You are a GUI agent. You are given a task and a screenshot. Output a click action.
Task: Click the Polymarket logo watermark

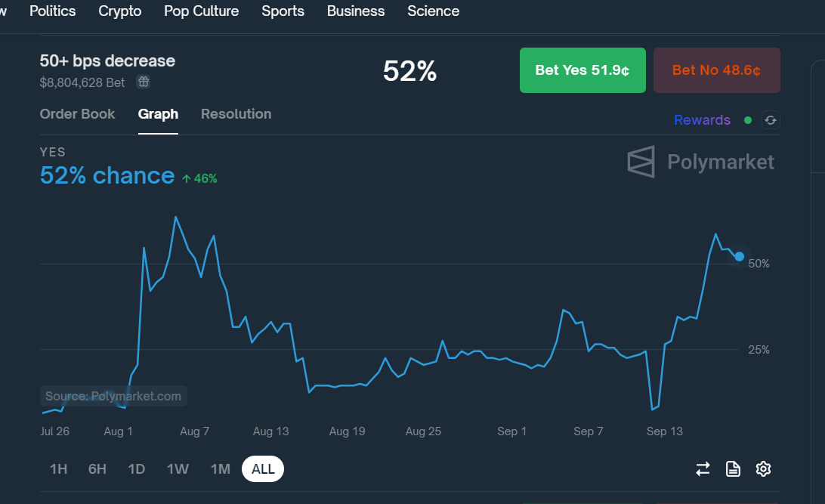(700, 162)
